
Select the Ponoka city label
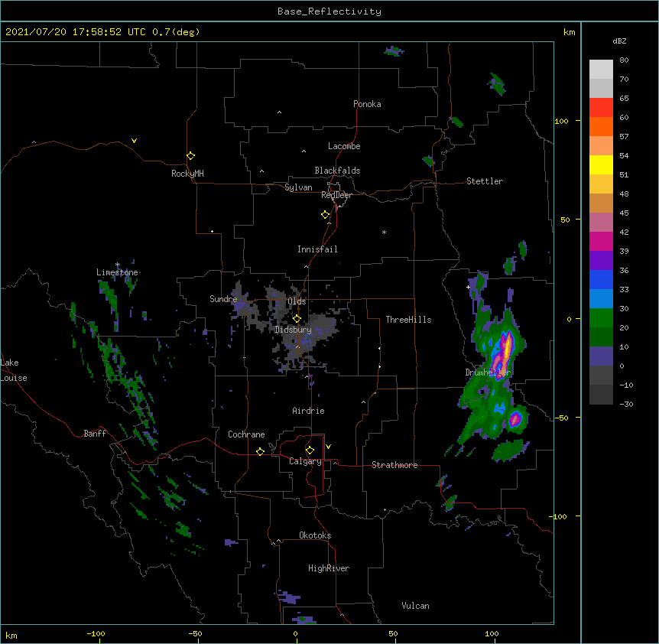coord(367,104)
